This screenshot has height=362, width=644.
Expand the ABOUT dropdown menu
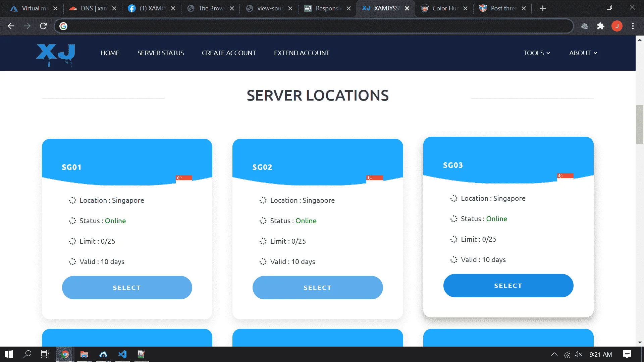(583, 53)
